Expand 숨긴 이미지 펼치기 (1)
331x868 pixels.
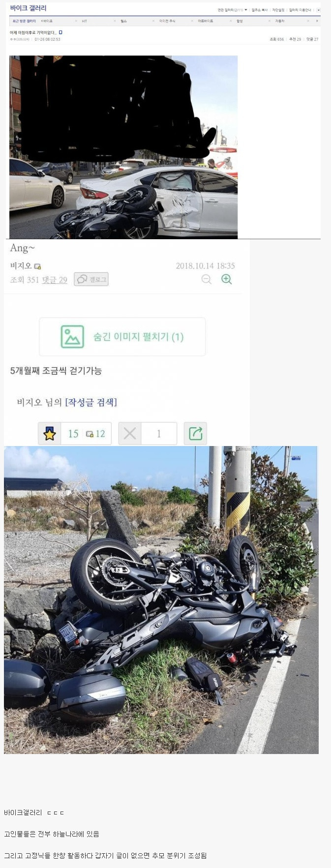tap(122, 336)
